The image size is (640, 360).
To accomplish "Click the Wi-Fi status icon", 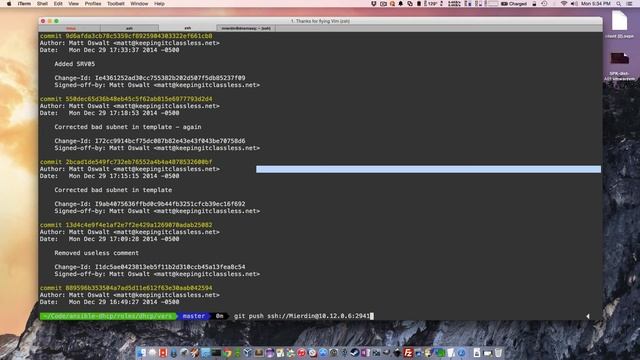I will [564, 4].
